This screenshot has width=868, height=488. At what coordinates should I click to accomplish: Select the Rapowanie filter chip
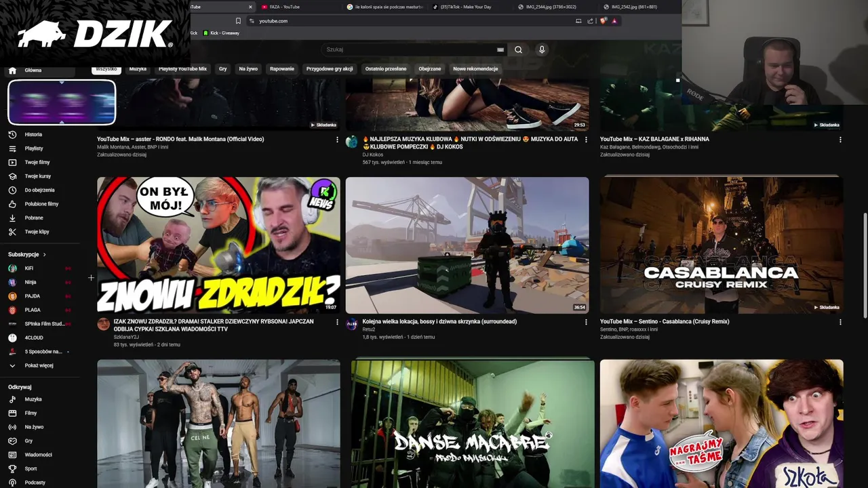(282, 69)
